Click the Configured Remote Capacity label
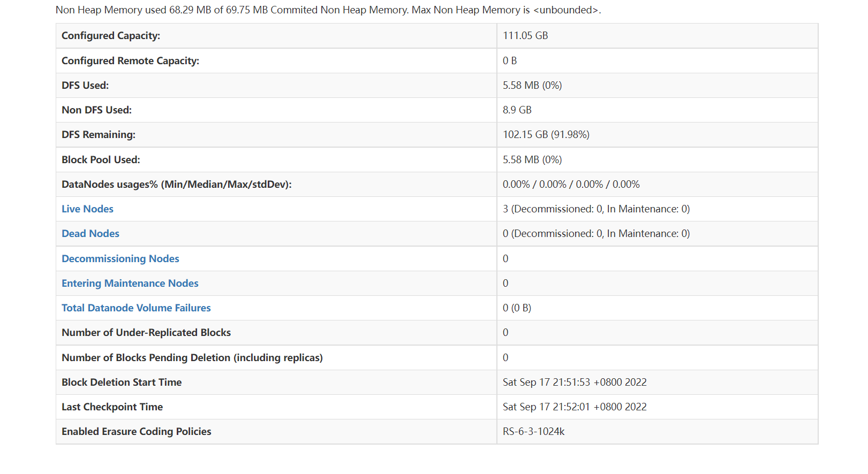Screen dimensions: 868x474 130,61
